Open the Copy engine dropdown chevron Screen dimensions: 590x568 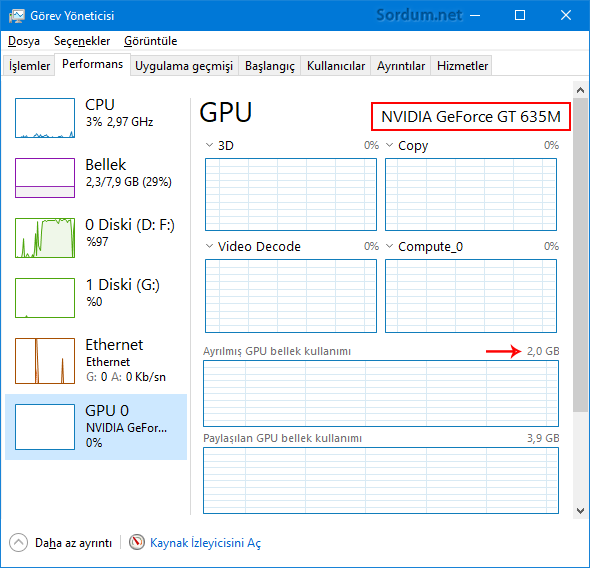[x=389, y=145]
